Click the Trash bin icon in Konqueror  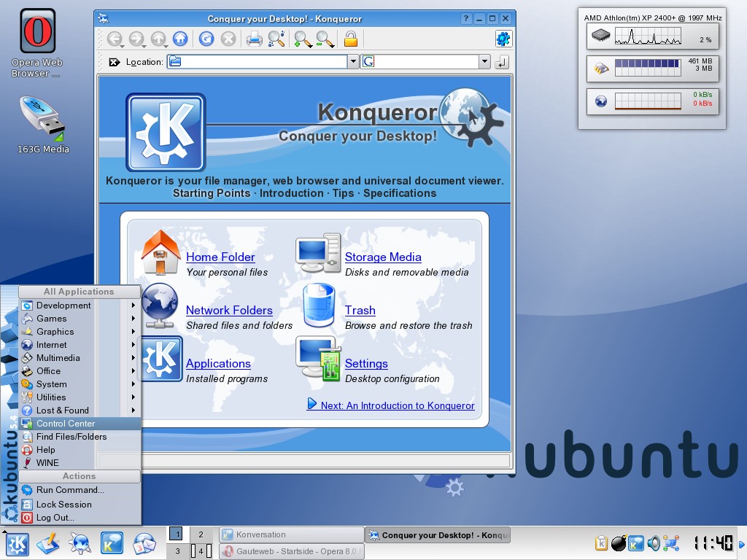click(319, 306)
